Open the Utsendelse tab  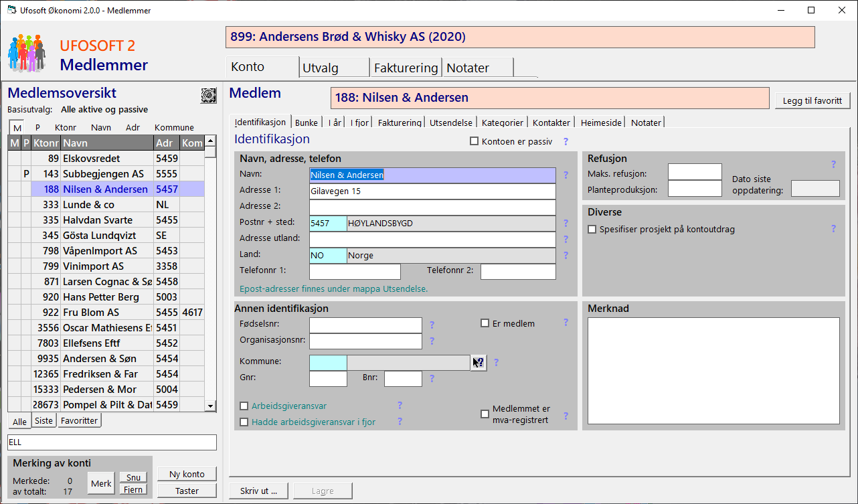[451, 122]
